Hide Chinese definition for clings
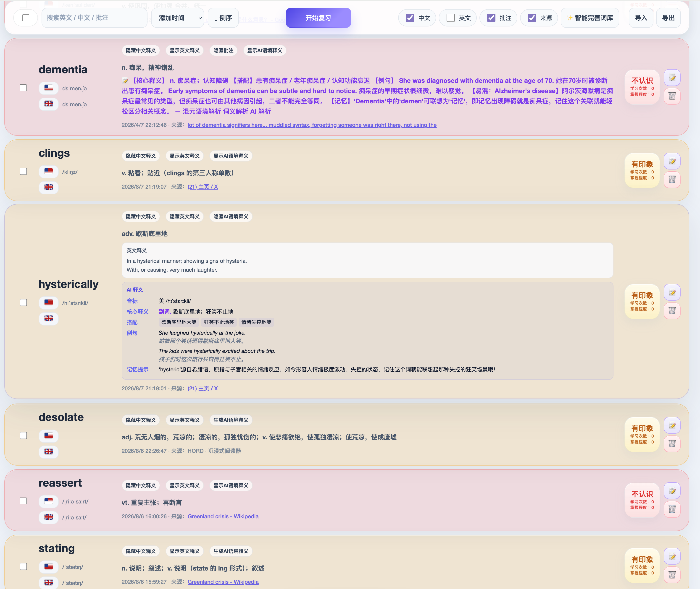The width and height of the screenshot is (700, 589). (x=141, y=156)
